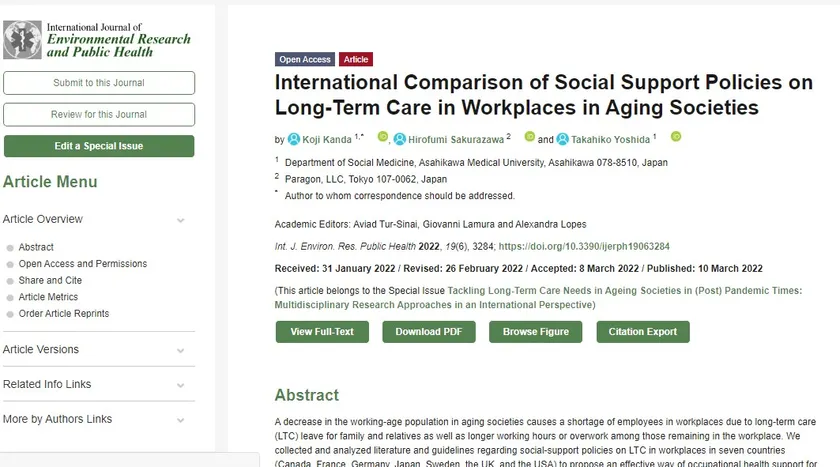Click the Download PDF button
Screen dimensions: 840x467
click(428, 332)
